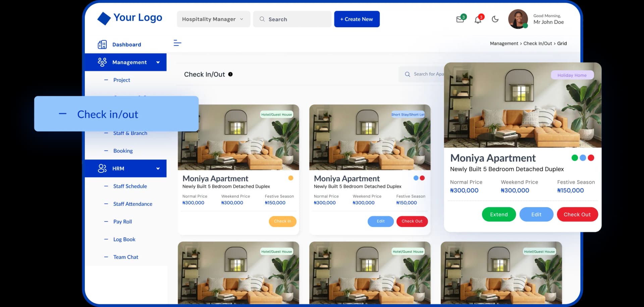This screenshot has height=307, width=644.
Task: Toggle the red availability dot on the expanded card
Action: click(591, 157)
